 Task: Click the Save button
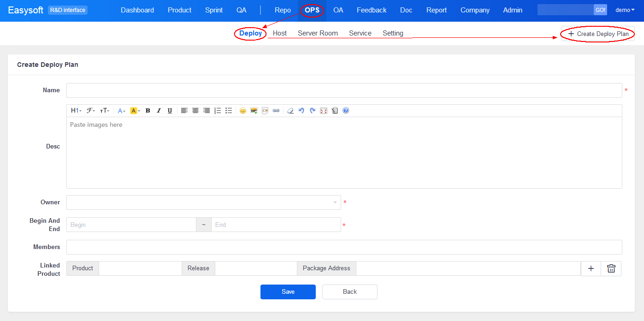pos(288,291)
